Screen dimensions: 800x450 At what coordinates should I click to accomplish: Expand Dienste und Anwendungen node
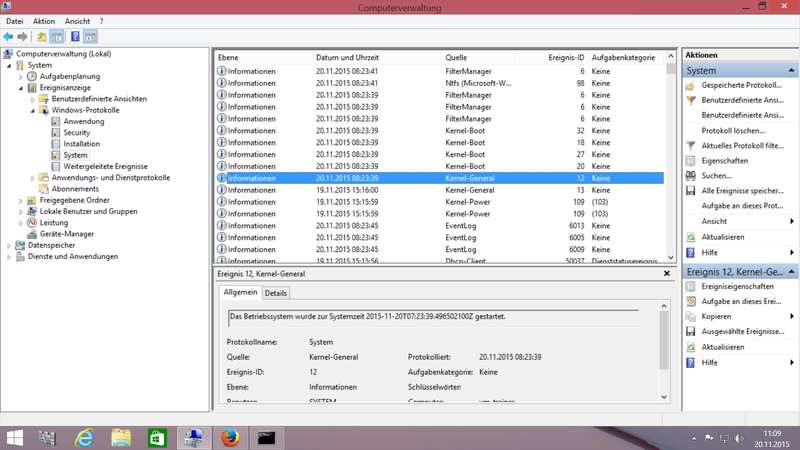coord(9,257)
